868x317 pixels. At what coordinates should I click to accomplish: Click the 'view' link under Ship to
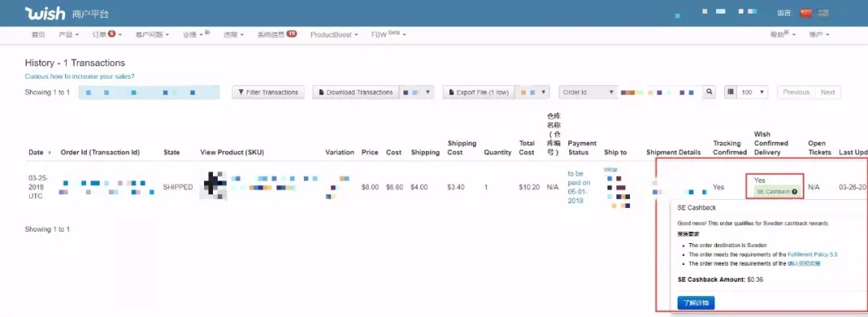tap(610, 169)
